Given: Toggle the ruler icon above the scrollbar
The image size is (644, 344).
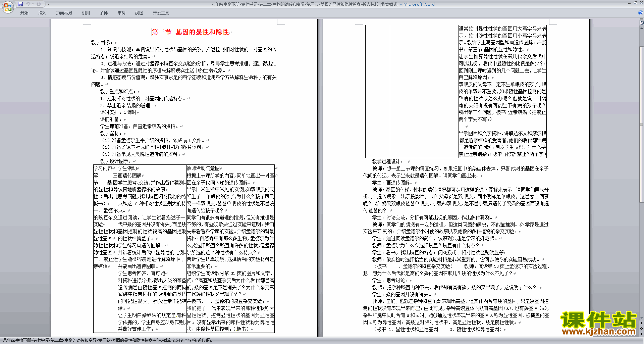Looking at the screenshot, I should point(642,23).
